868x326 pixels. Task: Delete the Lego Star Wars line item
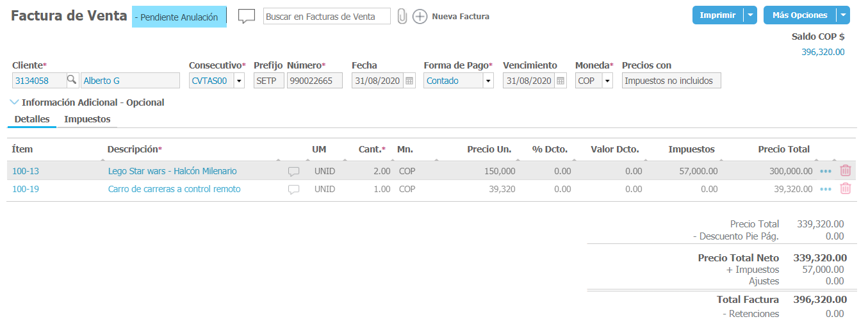tap(846, 171)
